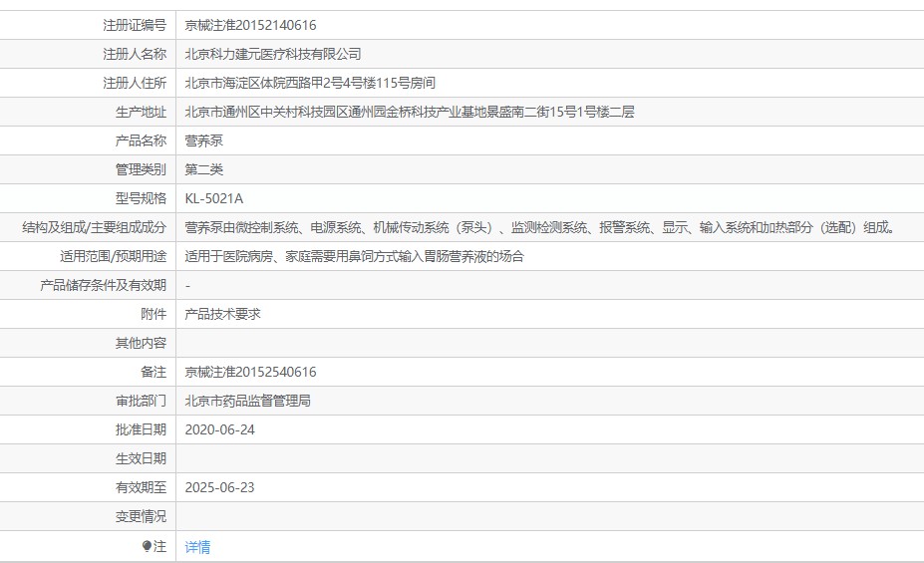Viewport: 924px width, 563px height.
Task: Select approval date 2020-06-24
Action: click(x=220, y=429)
